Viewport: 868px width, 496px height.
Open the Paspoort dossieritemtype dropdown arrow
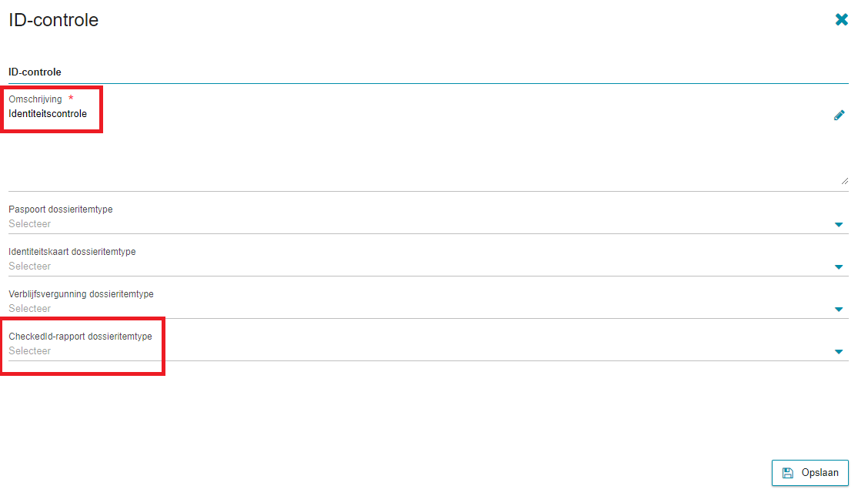(x=839, y=224)
